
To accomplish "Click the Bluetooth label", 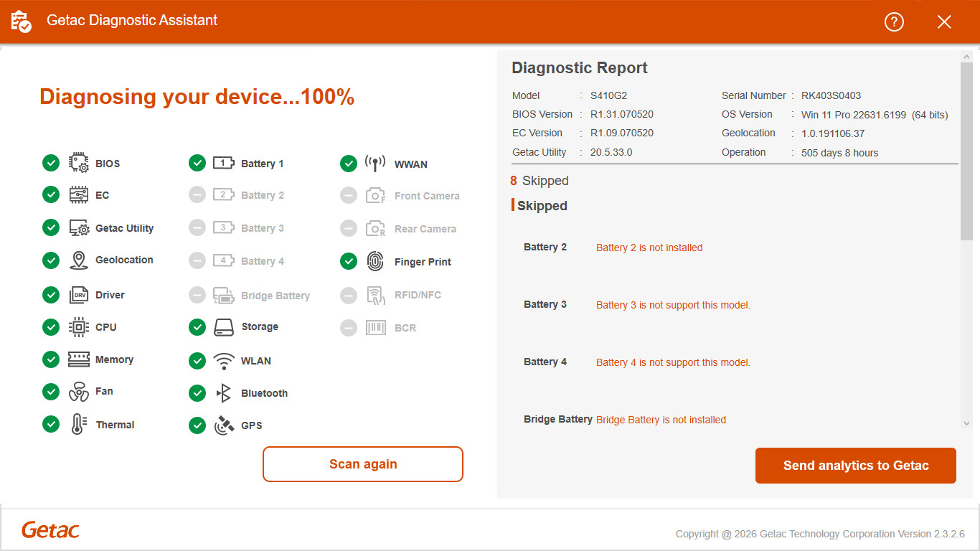I will pyautogui.click(x=264, y=393).
